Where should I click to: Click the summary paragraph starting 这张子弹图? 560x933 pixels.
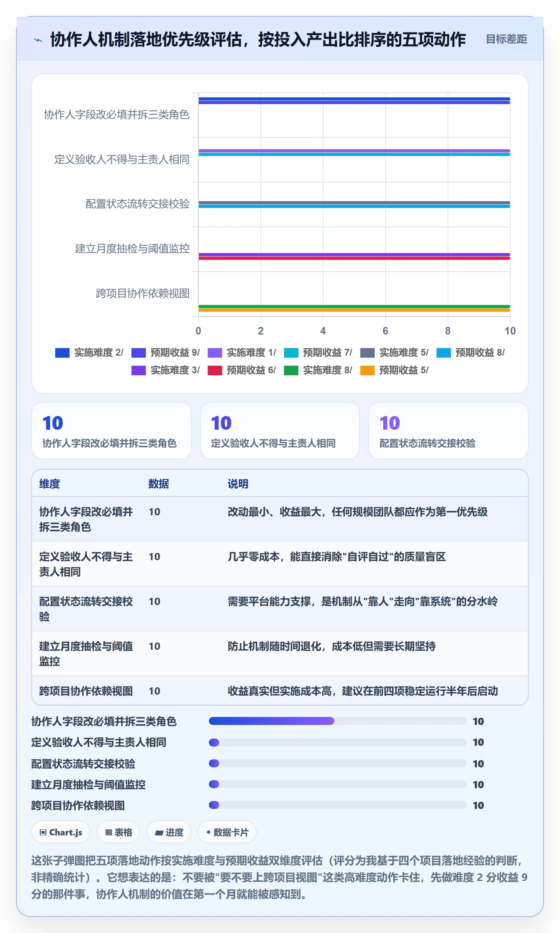pyautogui.click(x=280, y=877)
